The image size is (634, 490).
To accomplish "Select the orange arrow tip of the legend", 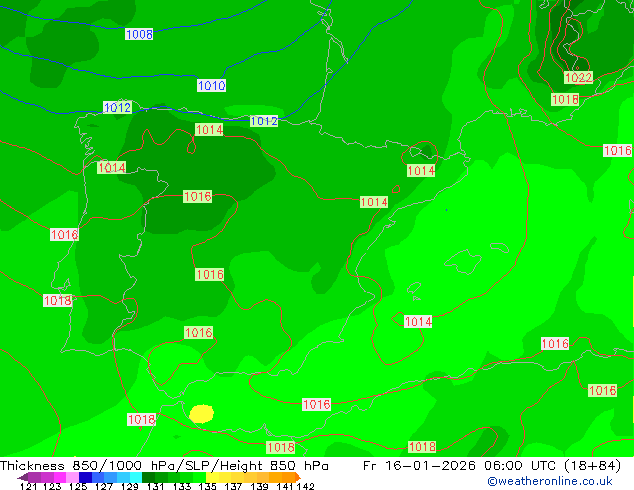I will (298, 477).
